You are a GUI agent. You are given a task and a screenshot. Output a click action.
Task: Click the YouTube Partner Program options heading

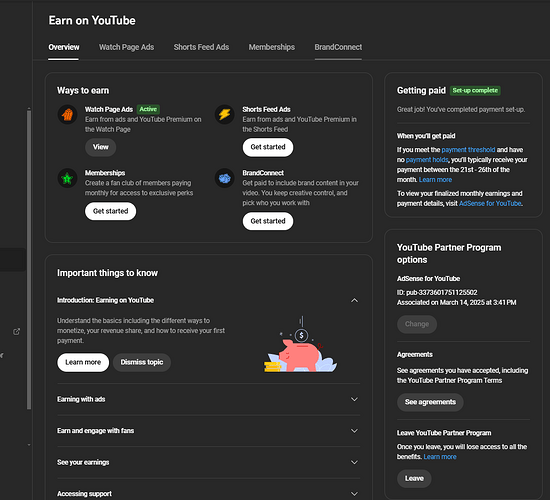pyautogui.click(x=449, y=254)
